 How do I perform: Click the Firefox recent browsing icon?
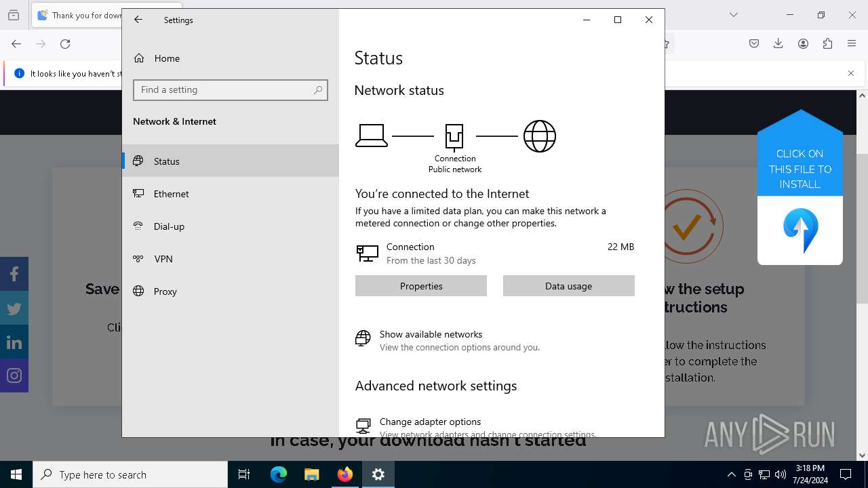[x=14, y=15]
